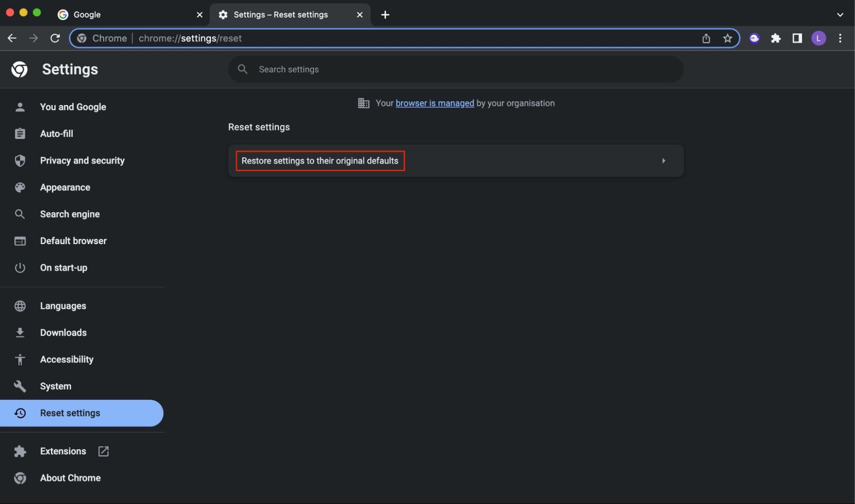Click the power icon for On start-up
The image size is (855, 504).
click(20, 268)
